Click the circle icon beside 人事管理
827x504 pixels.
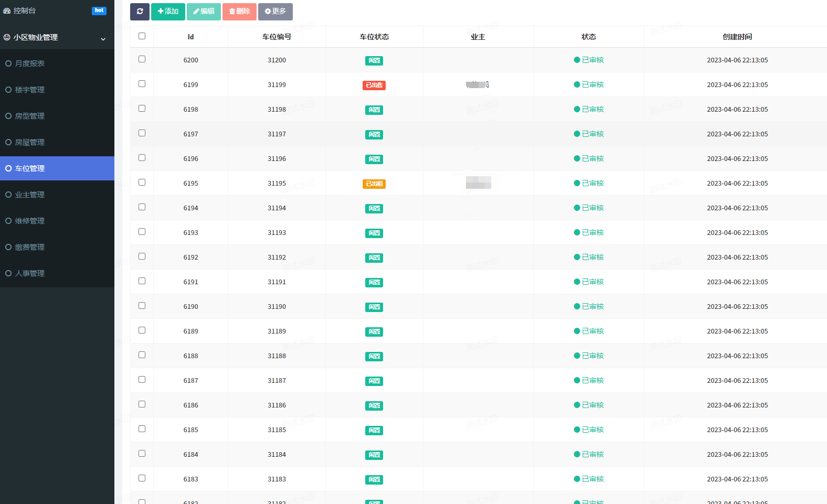click(x=8, y=273)
